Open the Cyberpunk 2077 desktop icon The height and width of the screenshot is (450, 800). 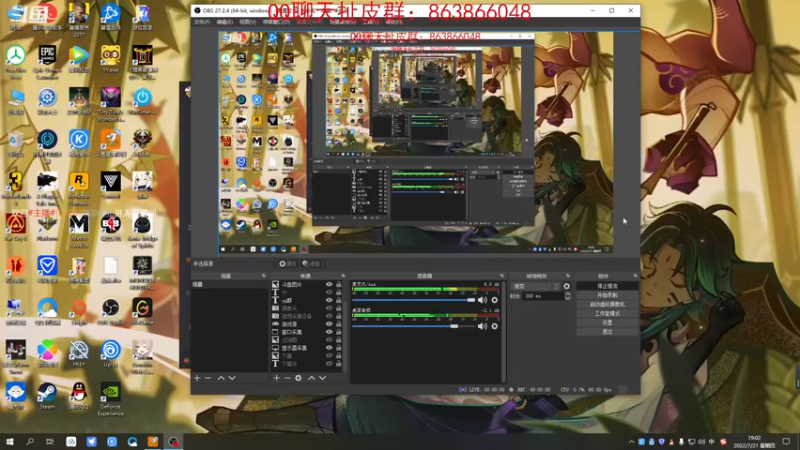pos(79,19)
